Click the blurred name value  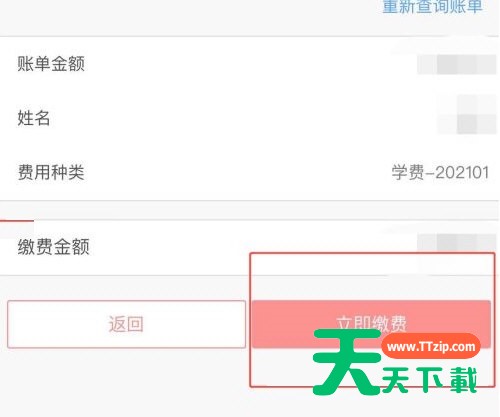467,114
